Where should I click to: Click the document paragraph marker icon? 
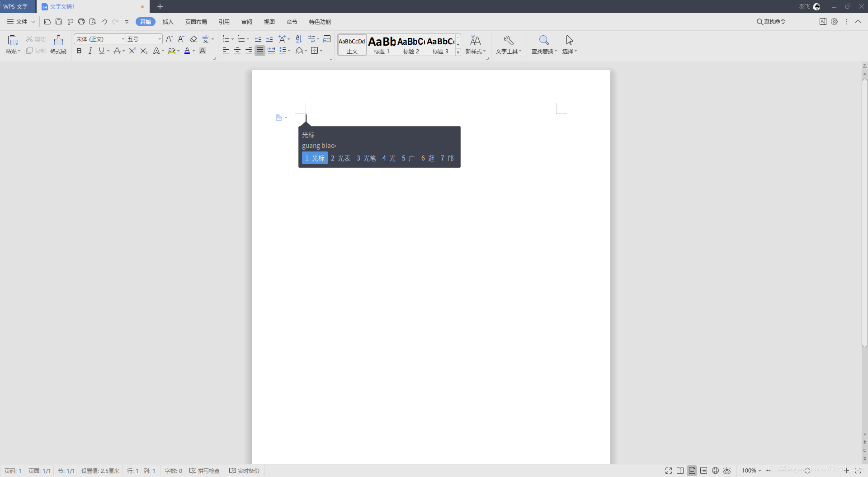(x=278, y=118)
